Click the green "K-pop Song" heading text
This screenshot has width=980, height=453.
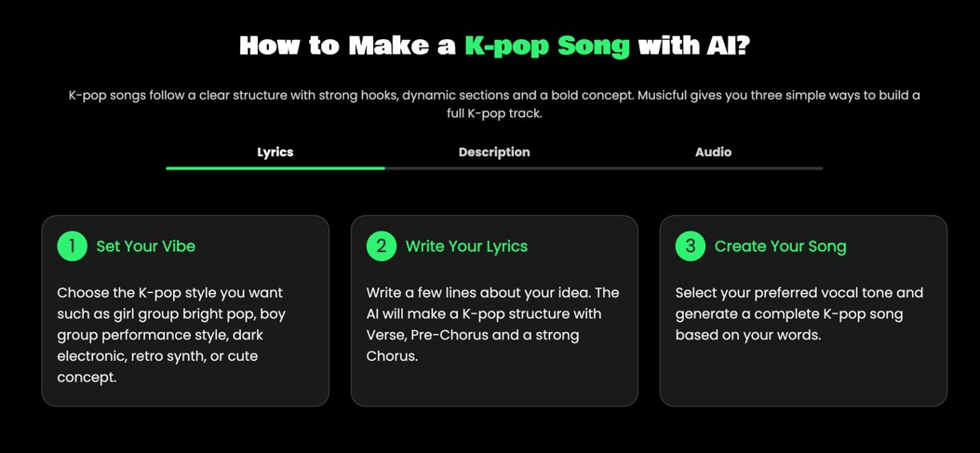point(547,46)
